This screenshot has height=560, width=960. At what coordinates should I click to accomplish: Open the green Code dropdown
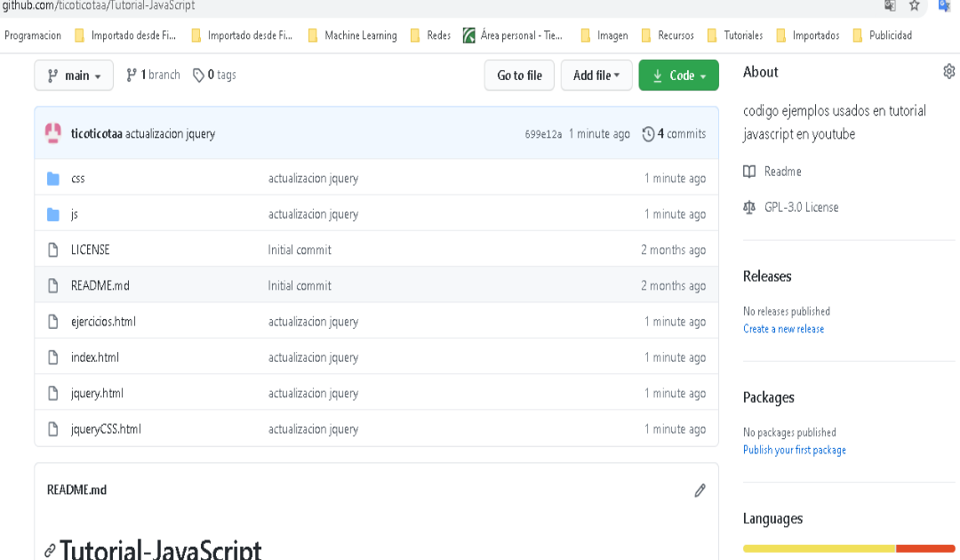[678, 75]
